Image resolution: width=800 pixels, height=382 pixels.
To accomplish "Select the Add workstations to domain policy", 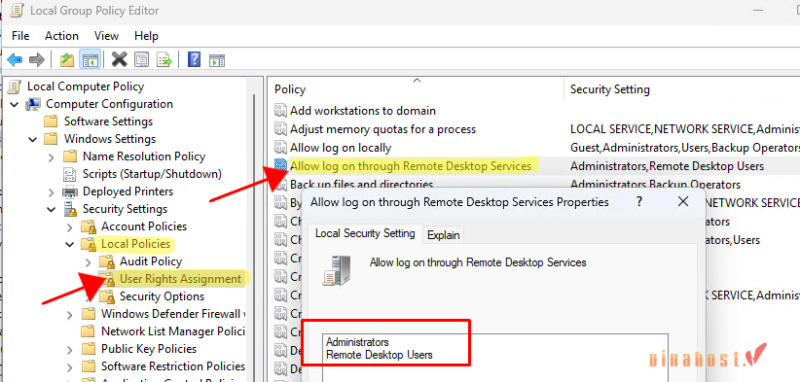I will coord(363,111).
